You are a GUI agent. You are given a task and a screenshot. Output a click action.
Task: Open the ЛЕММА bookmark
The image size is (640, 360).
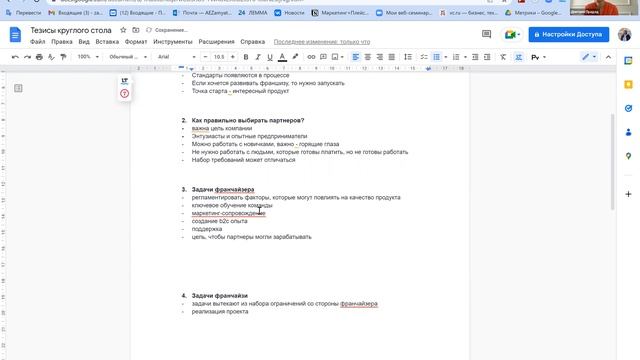pos(253,13)
